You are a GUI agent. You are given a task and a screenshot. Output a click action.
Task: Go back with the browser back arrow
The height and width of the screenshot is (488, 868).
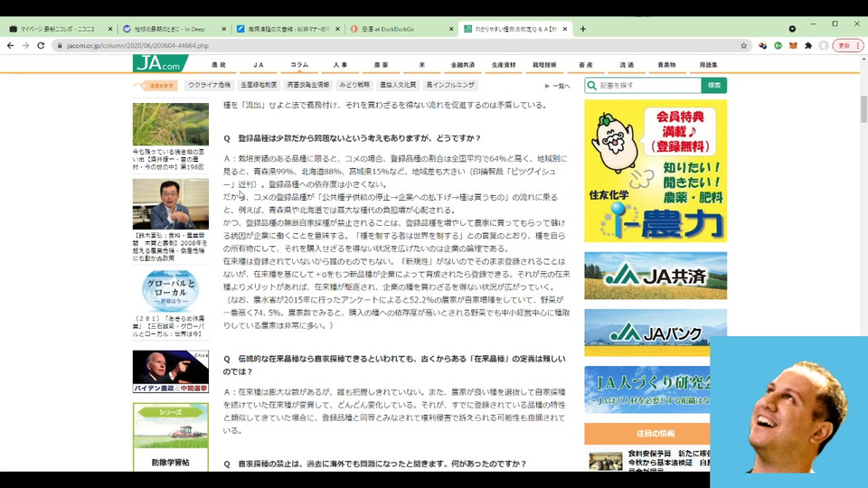click(x=11, y=45)
